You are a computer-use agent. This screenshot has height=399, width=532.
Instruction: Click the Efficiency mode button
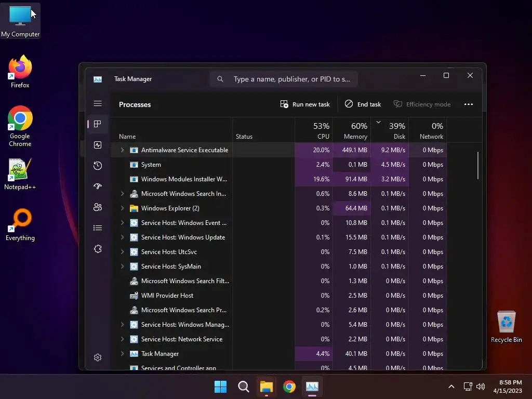point(422,104)
